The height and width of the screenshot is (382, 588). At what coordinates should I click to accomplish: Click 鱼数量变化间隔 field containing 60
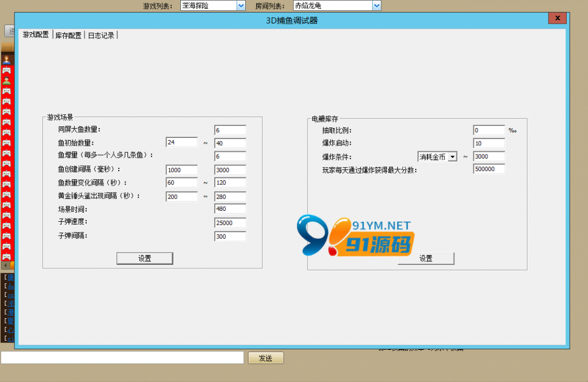pos(181,183)
